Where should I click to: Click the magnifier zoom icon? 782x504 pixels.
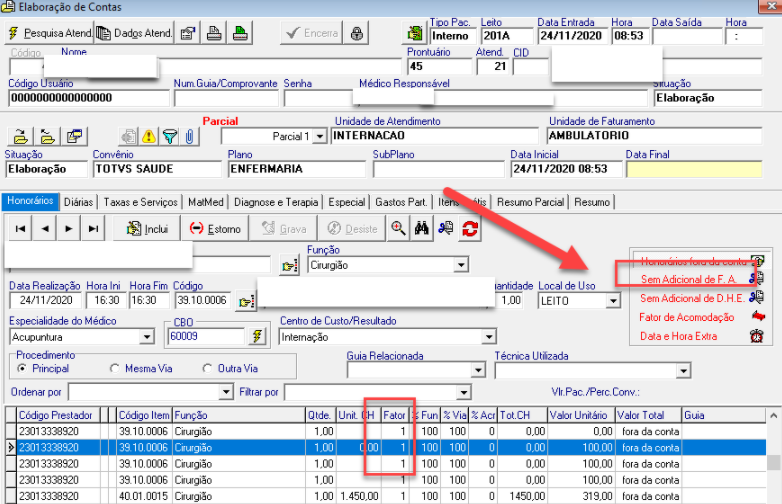[397, 229]
